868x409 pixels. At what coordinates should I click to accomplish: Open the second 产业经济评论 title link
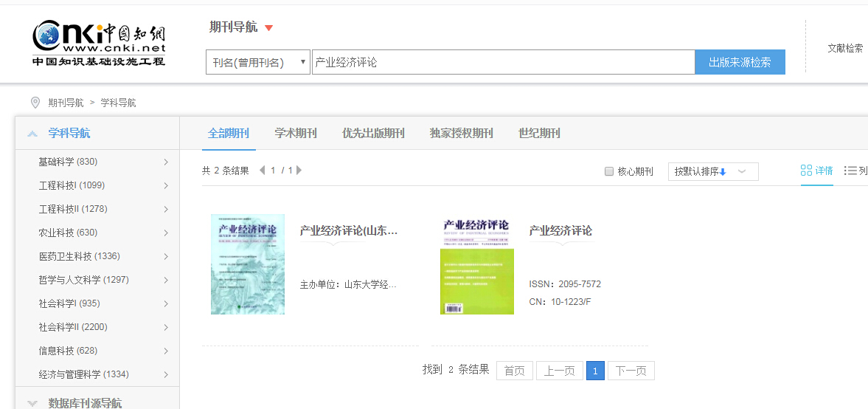pyautogui.click(x=560, y=230)
